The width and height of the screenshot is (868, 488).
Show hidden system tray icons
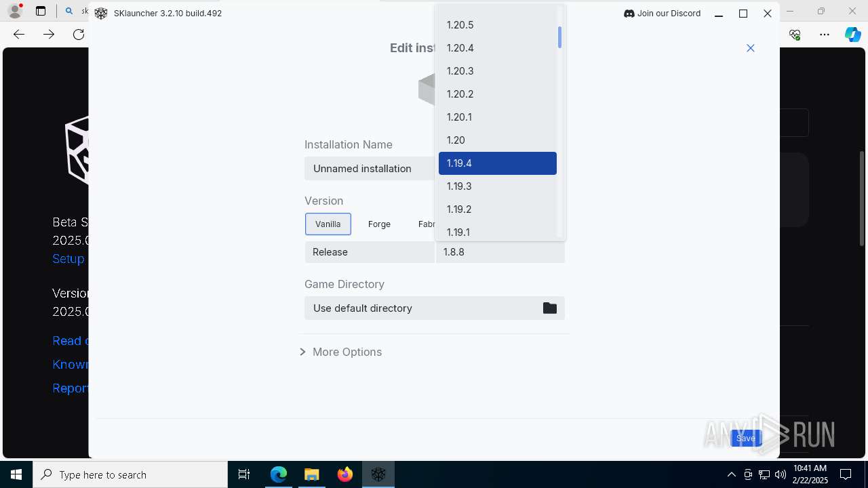click(x=731, y=474)
